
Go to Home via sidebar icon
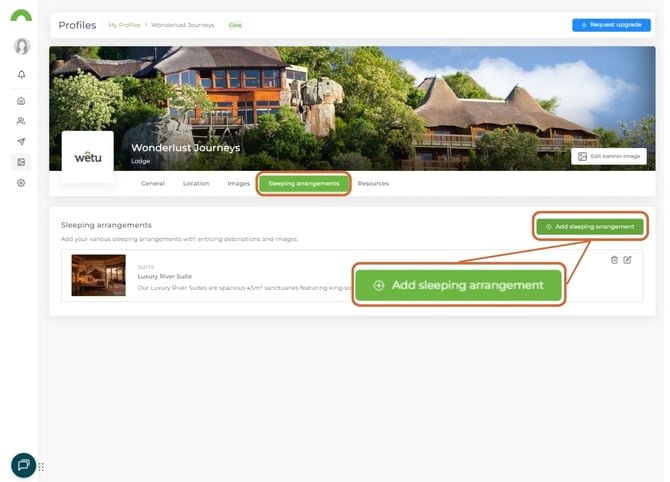click(x=21, y=101)
